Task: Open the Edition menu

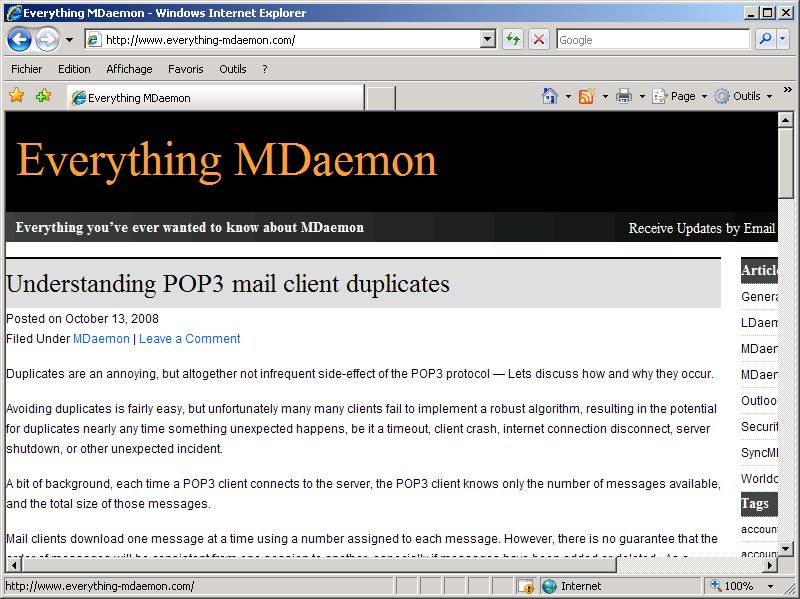Action: point(74,69)
